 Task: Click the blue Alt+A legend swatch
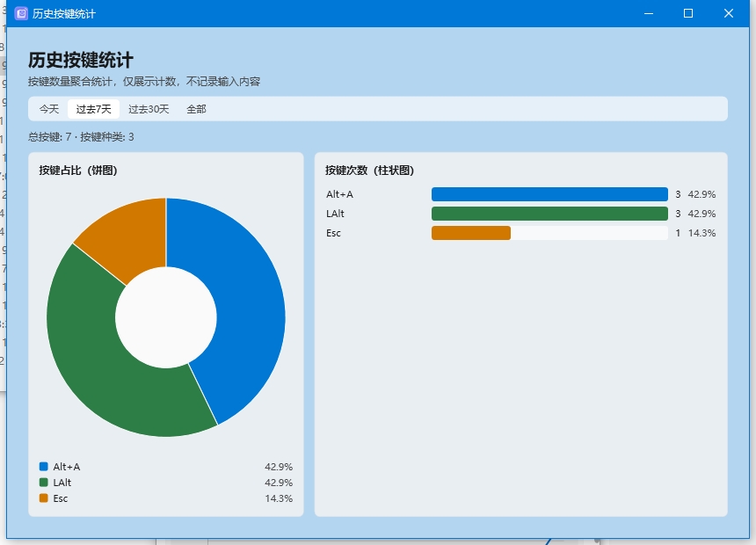[x=43, y=467]
